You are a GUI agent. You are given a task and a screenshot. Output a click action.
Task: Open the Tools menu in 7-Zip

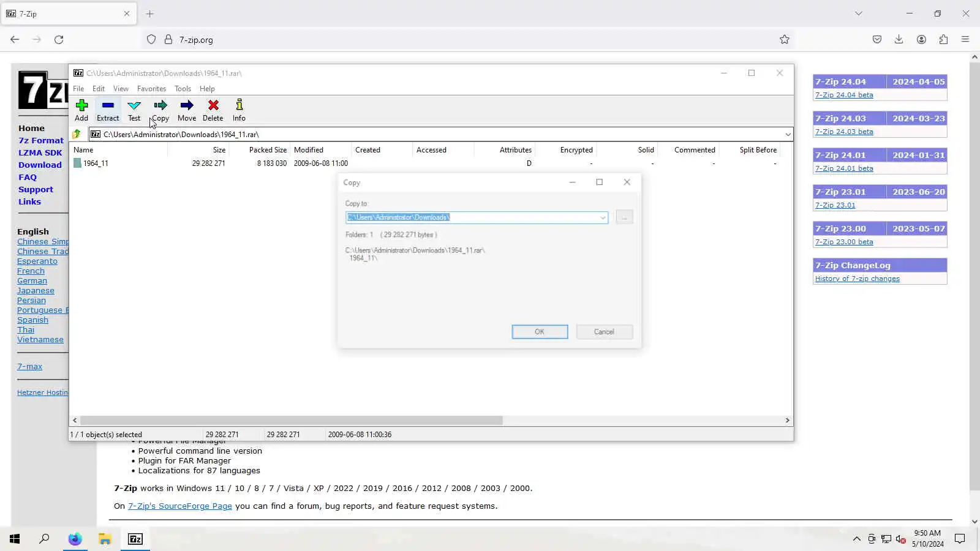[183, 89]
